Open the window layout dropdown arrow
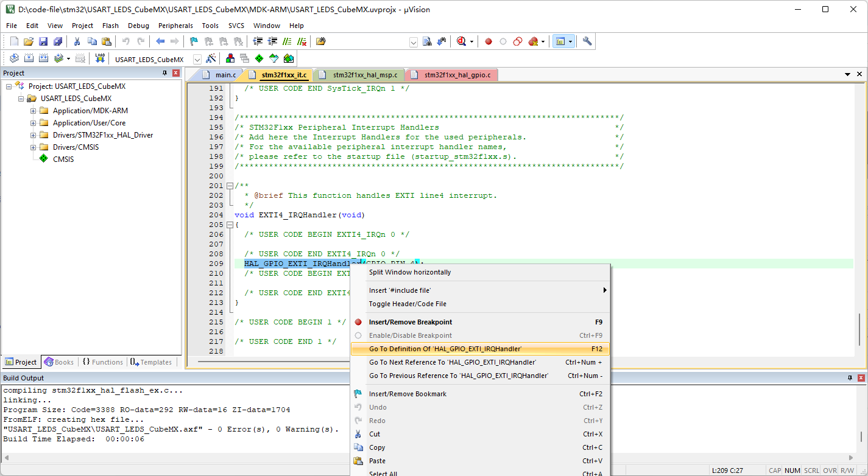The height and width of the screenshot is (476, 868). [570, 41]
